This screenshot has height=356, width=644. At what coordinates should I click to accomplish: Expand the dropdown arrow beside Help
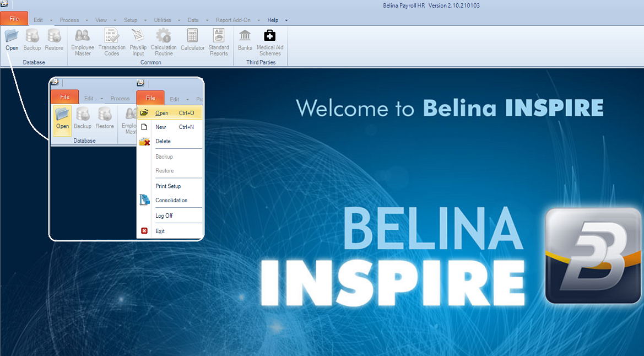[x=286, y=20]
